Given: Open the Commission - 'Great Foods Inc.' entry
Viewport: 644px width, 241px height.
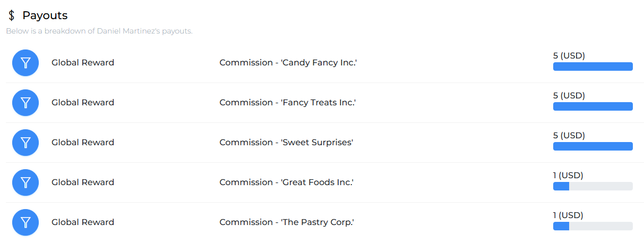Looking at the screenshot, I should click(x=287, y=182).
